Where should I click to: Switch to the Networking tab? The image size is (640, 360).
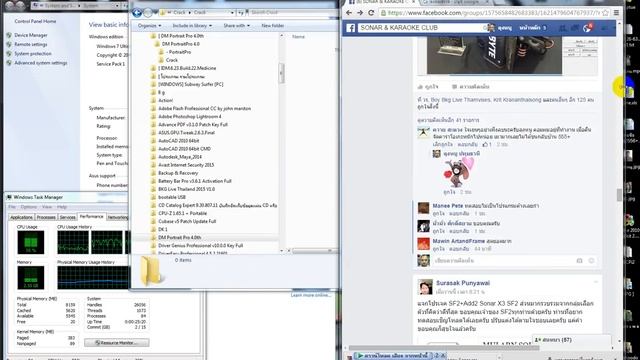tap(118, 218)
